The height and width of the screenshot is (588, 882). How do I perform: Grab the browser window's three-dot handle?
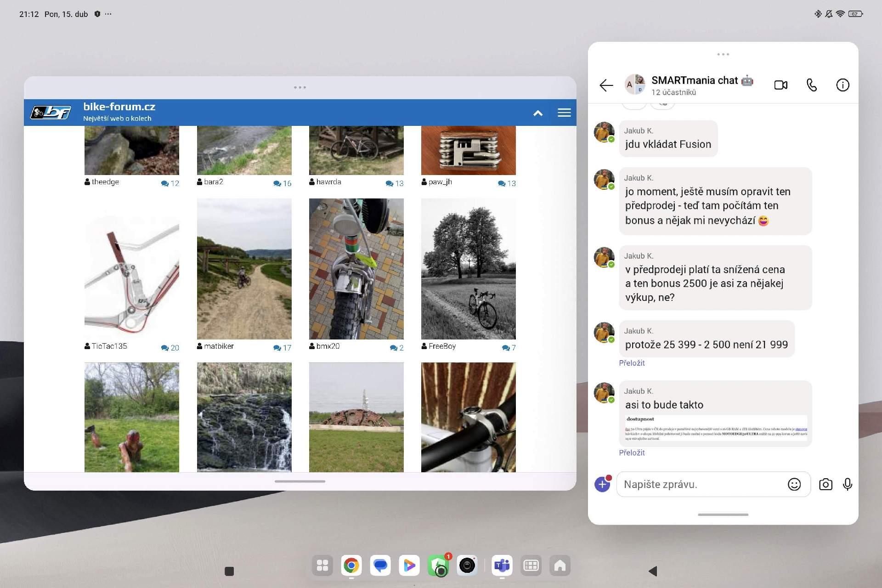[300, 87]
